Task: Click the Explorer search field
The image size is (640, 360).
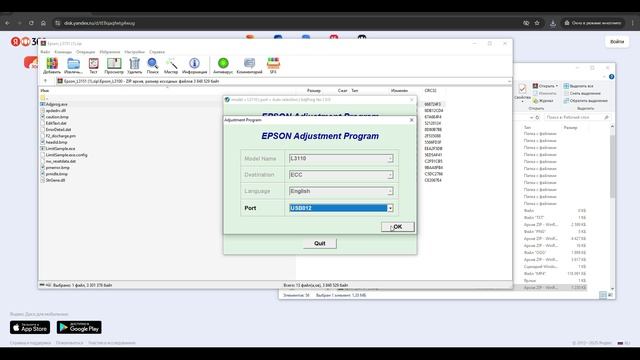Action: point(577,118)
